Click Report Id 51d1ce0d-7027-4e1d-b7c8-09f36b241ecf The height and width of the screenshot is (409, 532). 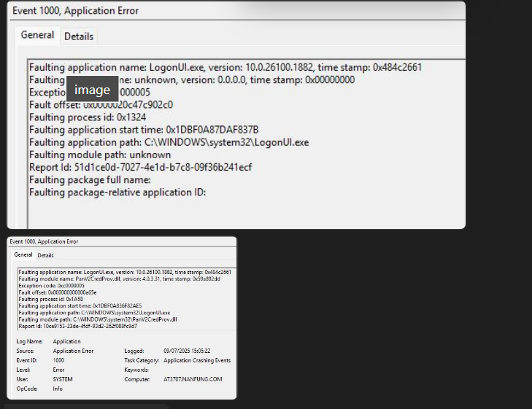click(x=140, y=167)
